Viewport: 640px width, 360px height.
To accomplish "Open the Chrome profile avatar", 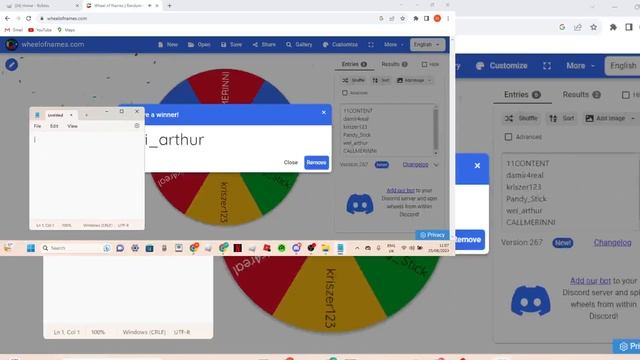I will [x=437, y=18].
